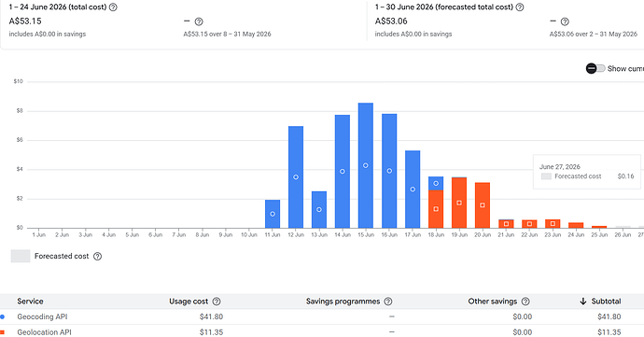This screenshot has width=644, height=337.
Task: Open help icon next to forecasted total cost
Action: (520, 7)
